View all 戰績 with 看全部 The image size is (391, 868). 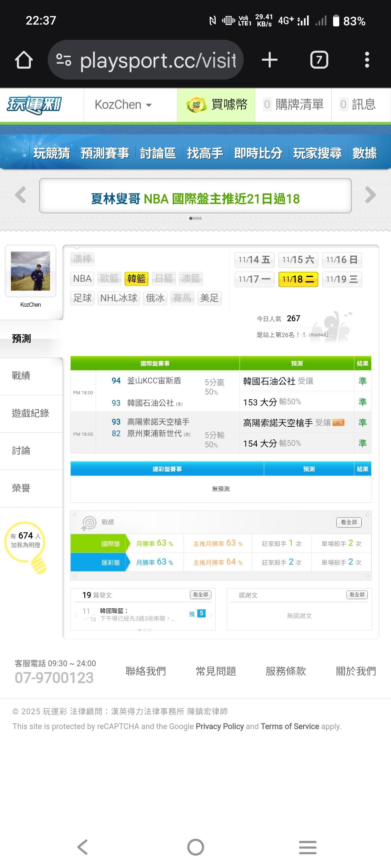point(349,522)
